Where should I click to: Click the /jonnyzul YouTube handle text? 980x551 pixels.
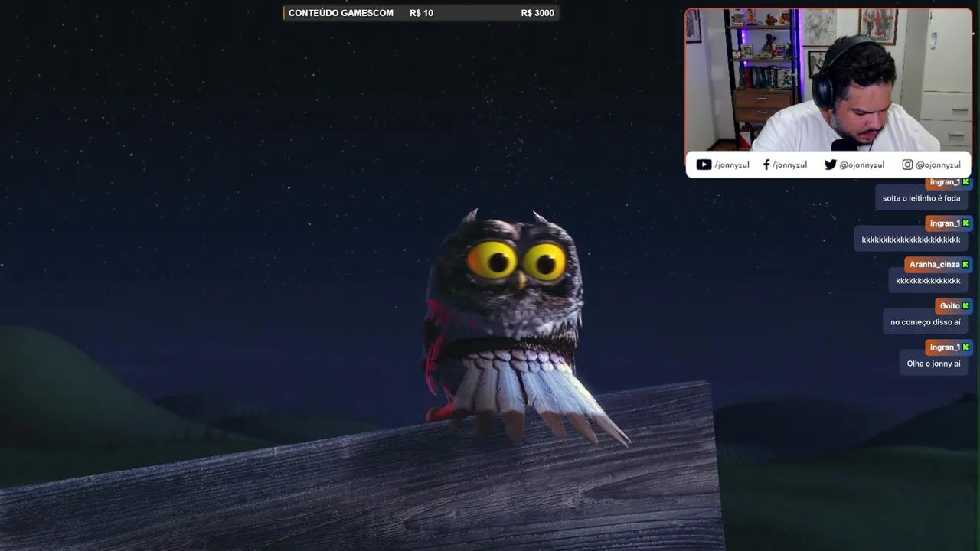tap(732, 165)
